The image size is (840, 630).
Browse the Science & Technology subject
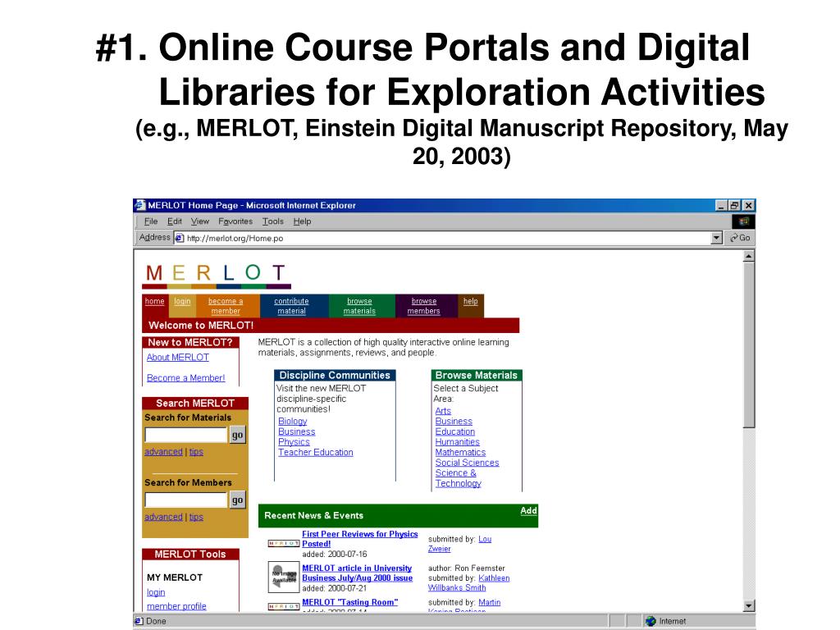pyautogui.click(x=458, y=478)
